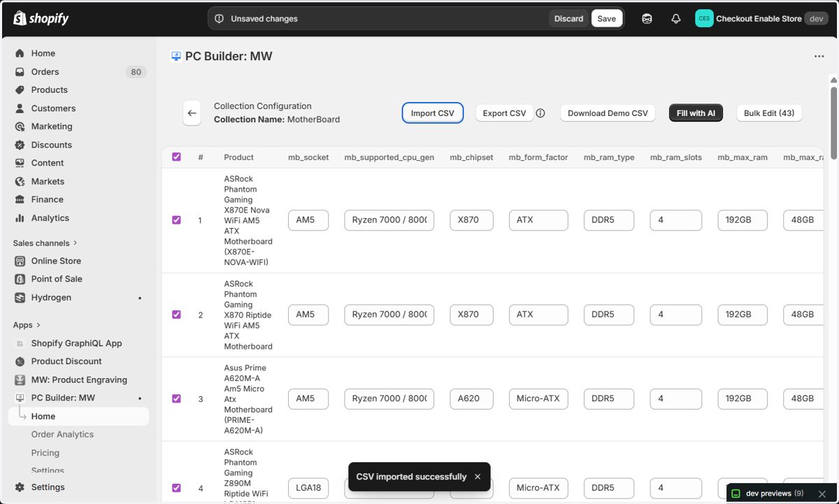Open PC Builder: MW app in sidebar

click(x=63, y=398)
